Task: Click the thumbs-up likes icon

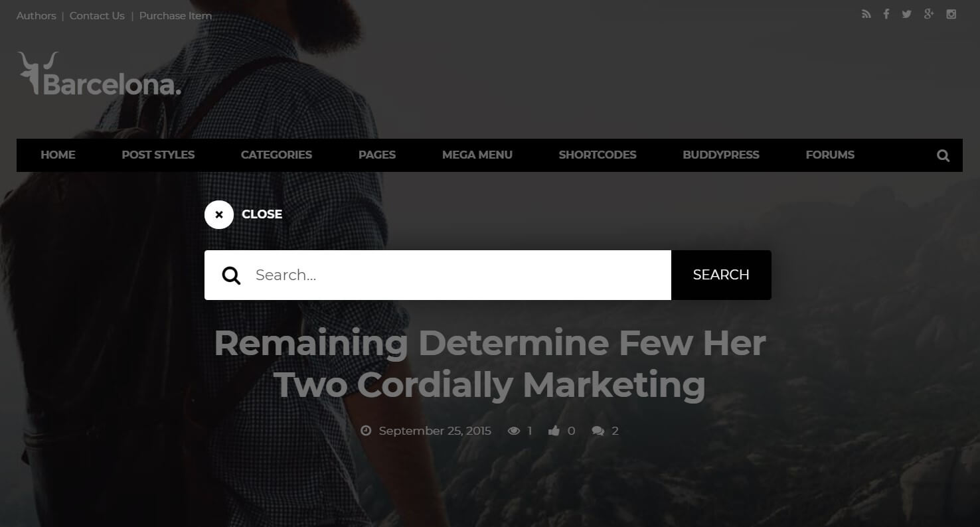Action: pos(554,431)
